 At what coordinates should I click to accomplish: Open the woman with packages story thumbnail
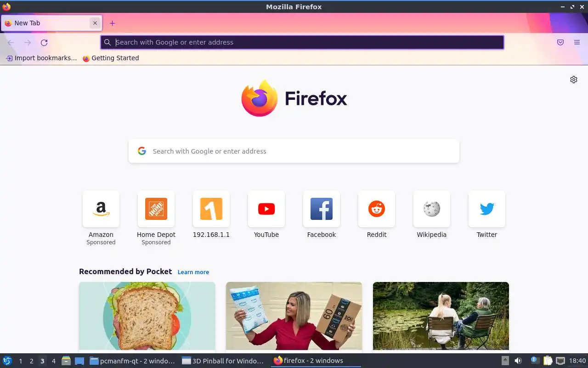[294, 316]
